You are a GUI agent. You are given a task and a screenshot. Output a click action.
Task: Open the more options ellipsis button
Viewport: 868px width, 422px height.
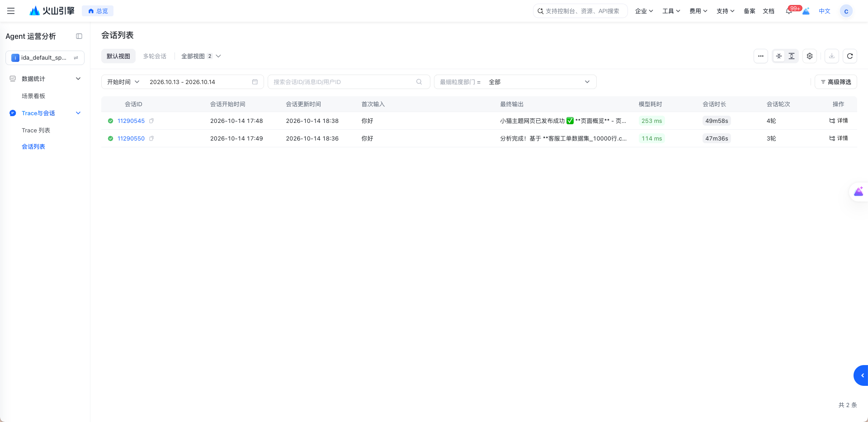[x=761, y=56]
